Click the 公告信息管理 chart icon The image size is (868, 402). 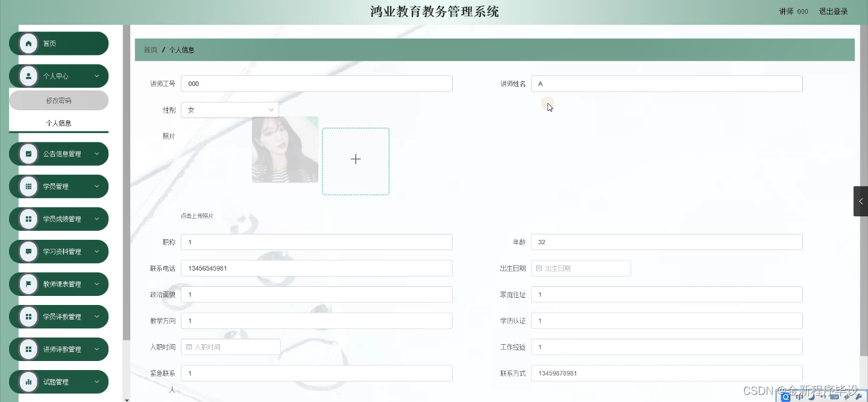click(28, 154)
